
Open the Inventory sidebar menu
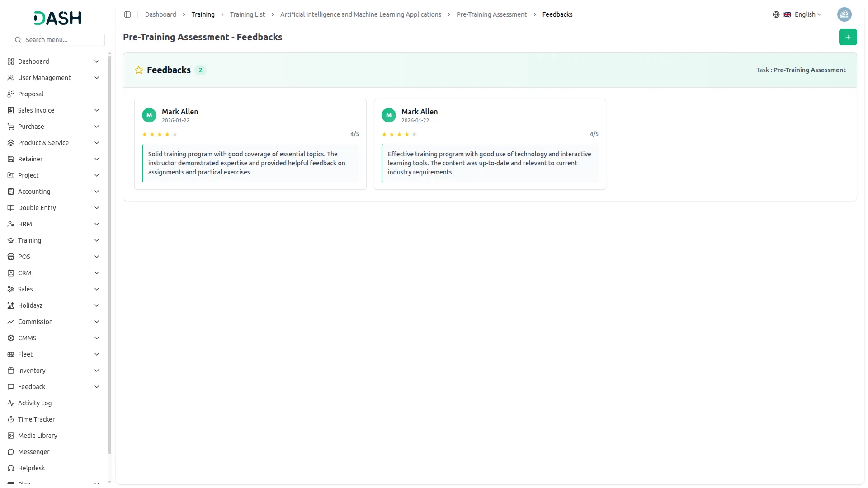(x=54, y=371)
